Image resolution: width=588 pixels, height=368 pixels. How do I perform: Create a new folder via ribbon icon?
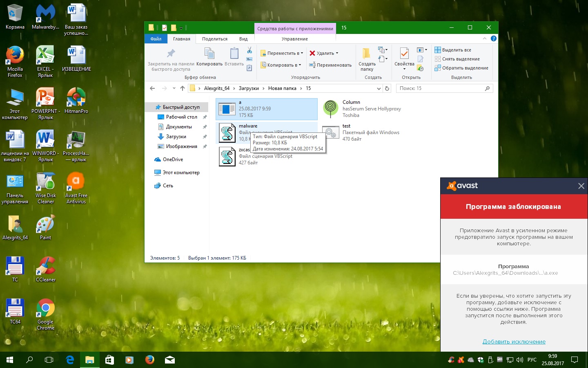367,54
